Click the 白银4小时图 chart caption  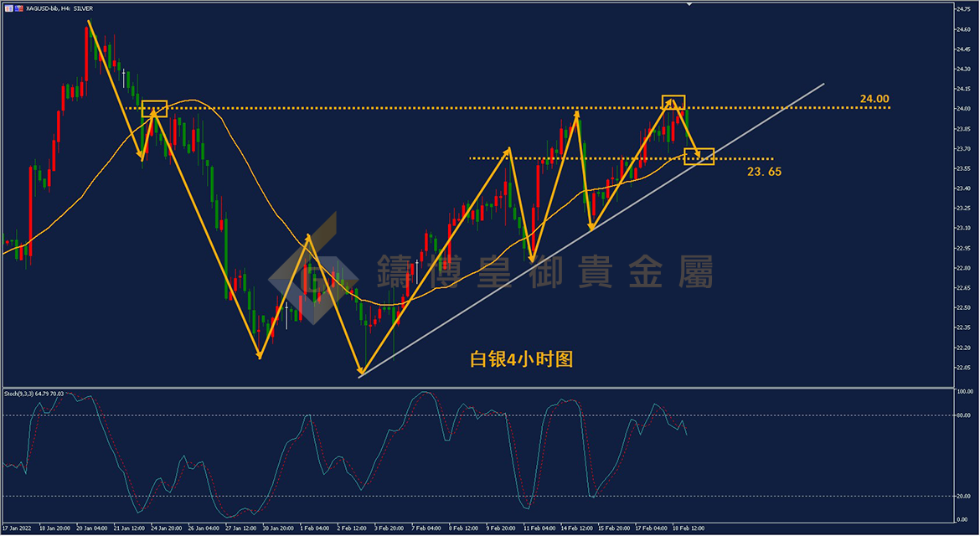(521, 359)
